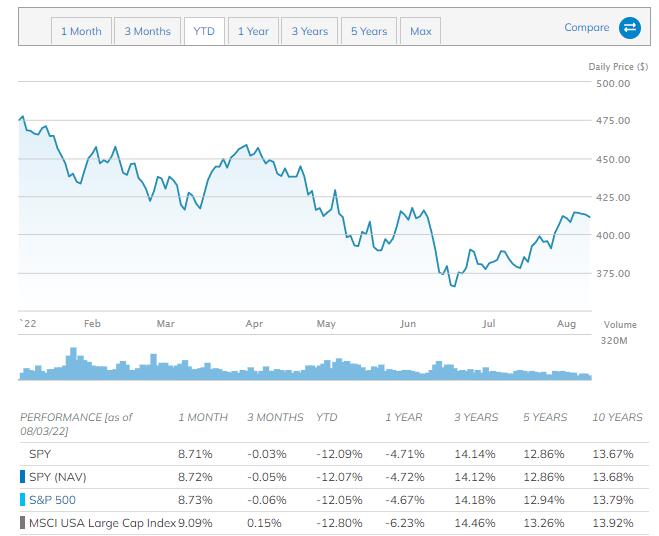Viewport: 659px width, 536px height.
Task: Click SPY (NAV) 5 years value 12.86%
Action: coord(544,477)
